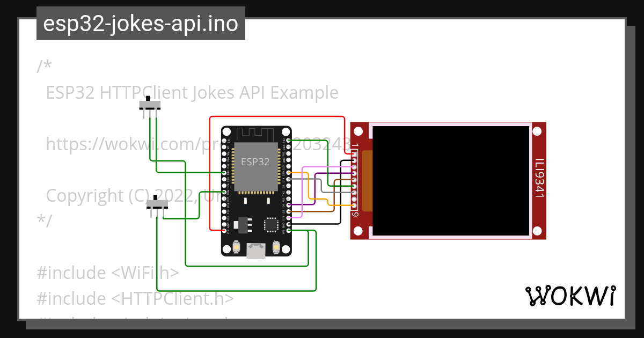Click pin 1 of the ILI9341 header
Screen dimensions: 644x338
coord(354,154)
